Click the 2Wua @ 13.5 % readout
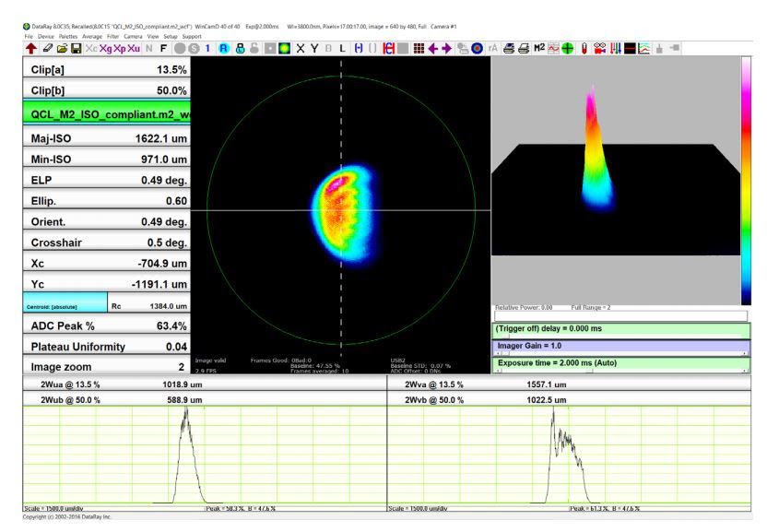 click(205, 384)
